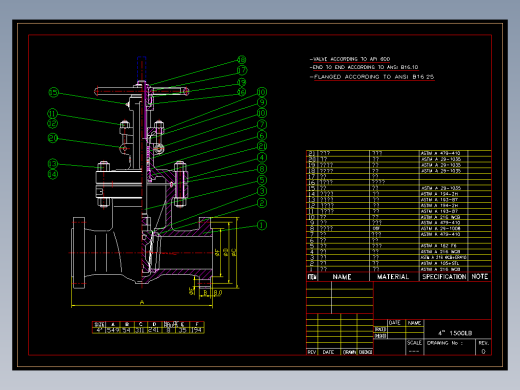Click the NOTE column header
The image size is (520, 390).
tap(480, 276)
